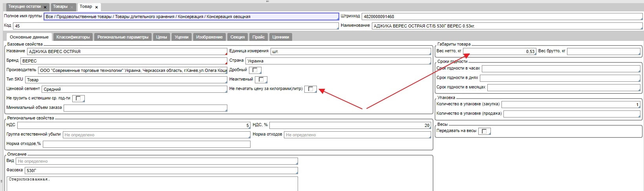644x191 pixels.
Task: Check Не печатать цену за килограмм
Action: tap(310, 89)
